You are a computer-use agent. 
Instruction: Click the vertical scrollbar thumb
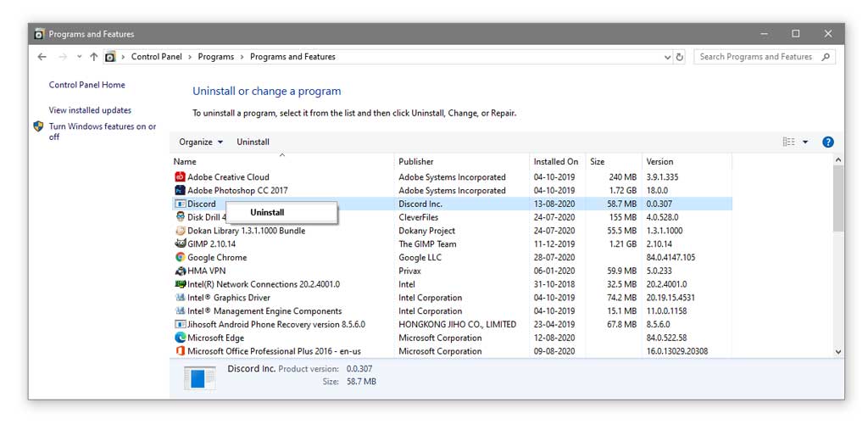point(838,198)
